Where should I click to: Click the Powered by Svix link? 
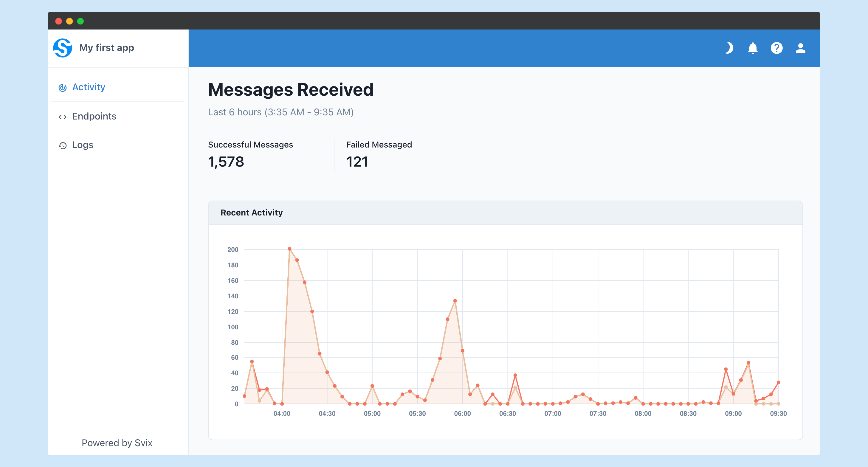117,443
